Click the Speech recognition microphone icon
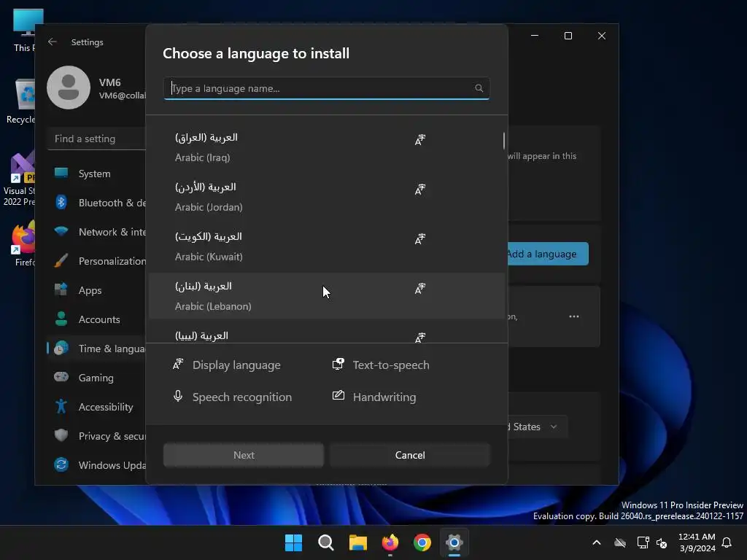Viewport: 747px width, 560px height. tap(178, 396)
